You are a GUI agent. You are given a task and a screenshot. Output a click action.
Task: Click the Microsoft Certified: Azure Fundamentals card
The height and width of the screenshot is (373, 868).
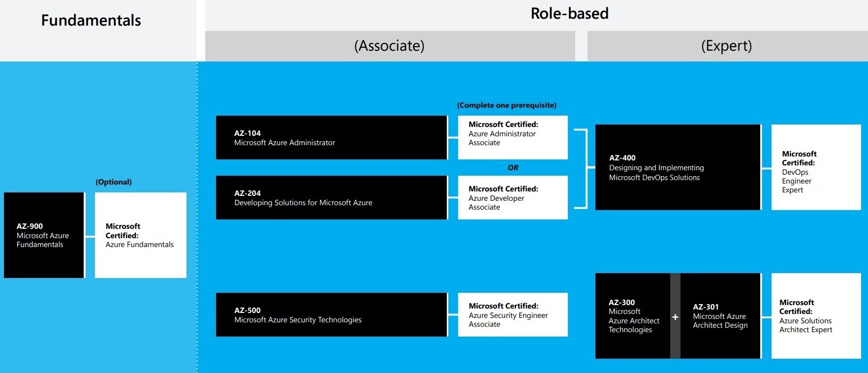[x=141, y=235]
